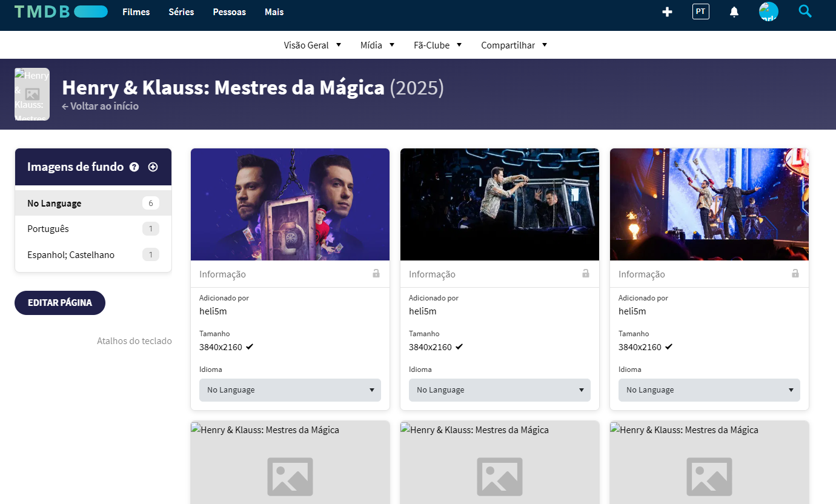Change site language with the PT button
This screenshot has height=504, width=836.
pyautogui.click(x=701, y=12)
